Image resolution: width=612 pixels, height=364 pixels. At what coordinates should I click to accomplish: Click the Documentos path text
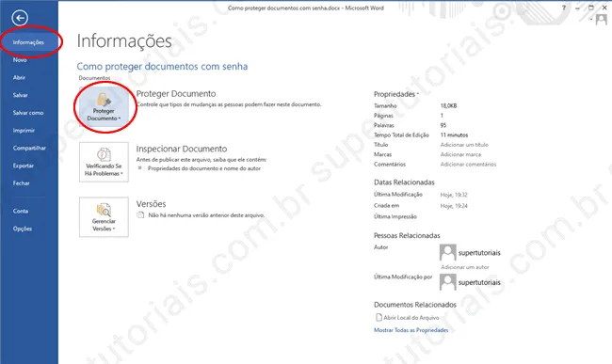94,78
